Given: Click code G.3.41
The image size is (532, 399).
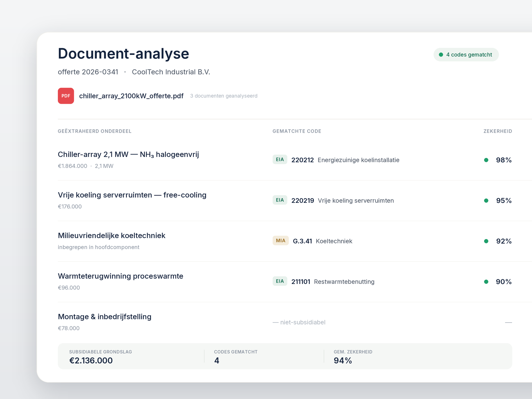Looking at the screenshot, I should click(302, 241).
